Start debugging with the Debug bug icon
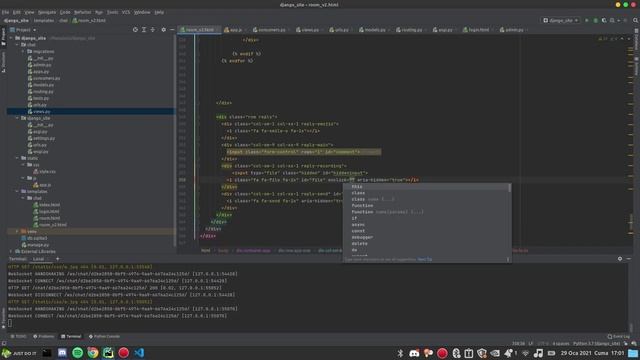Screen dimensions: 640x360 tap(596, 20)
